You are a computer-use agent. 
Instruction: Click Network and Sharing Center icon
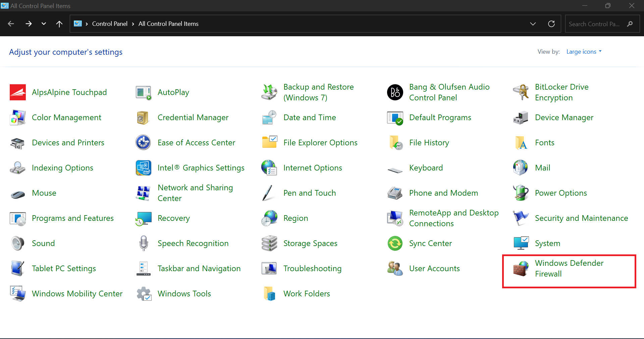(144, 193)
